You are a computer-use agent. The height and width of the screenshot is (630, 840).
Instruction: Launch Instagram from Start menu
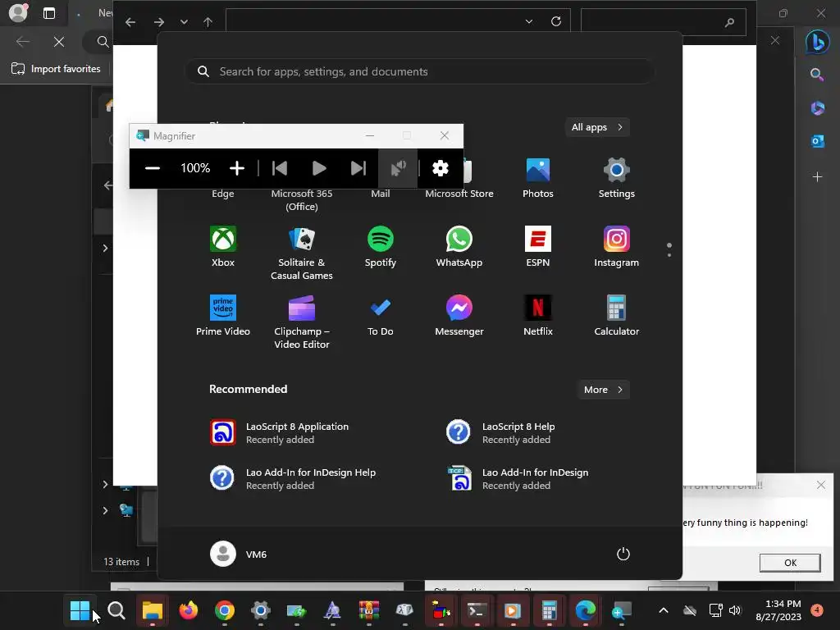[617, 247]
